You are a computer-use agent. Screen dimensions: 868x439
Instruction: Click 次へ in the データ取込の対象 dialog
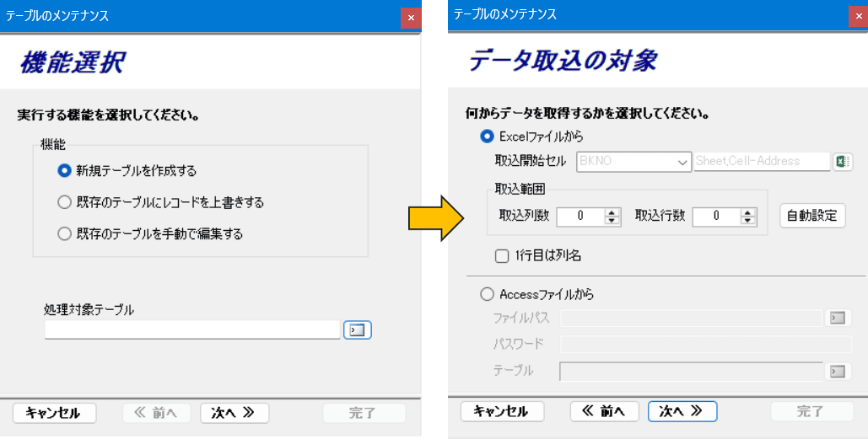tap(682, 411)
